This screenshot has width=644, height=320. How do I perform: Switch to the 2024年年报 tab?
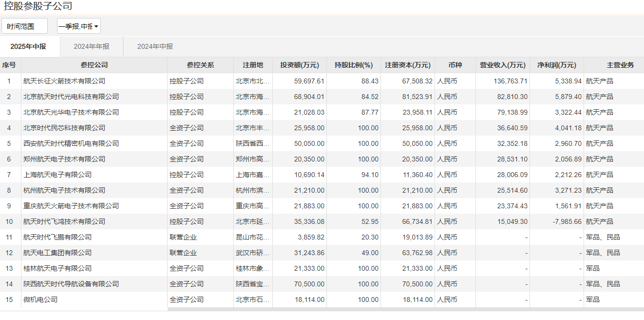(x=92, y=46)
